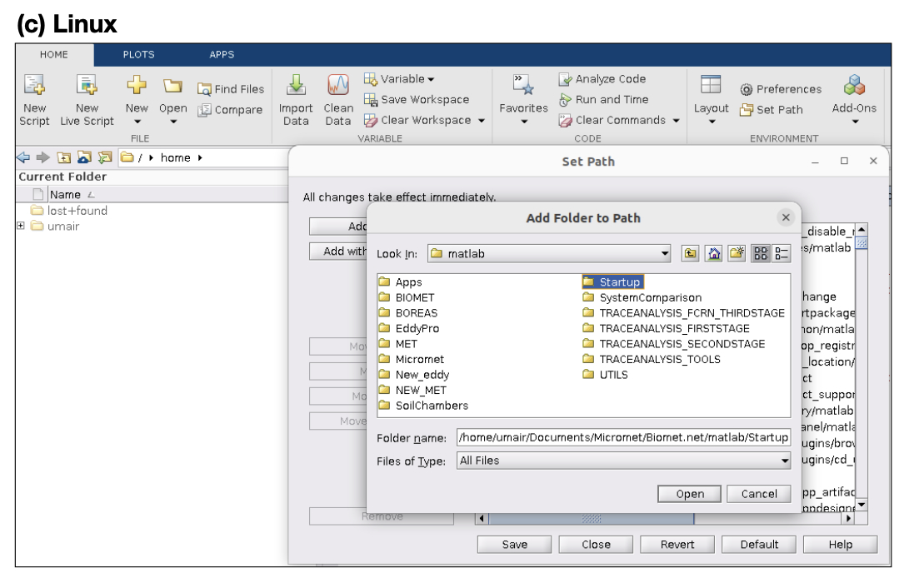Select the Micromet folder
914x588 pixels.
pos(412,359)
